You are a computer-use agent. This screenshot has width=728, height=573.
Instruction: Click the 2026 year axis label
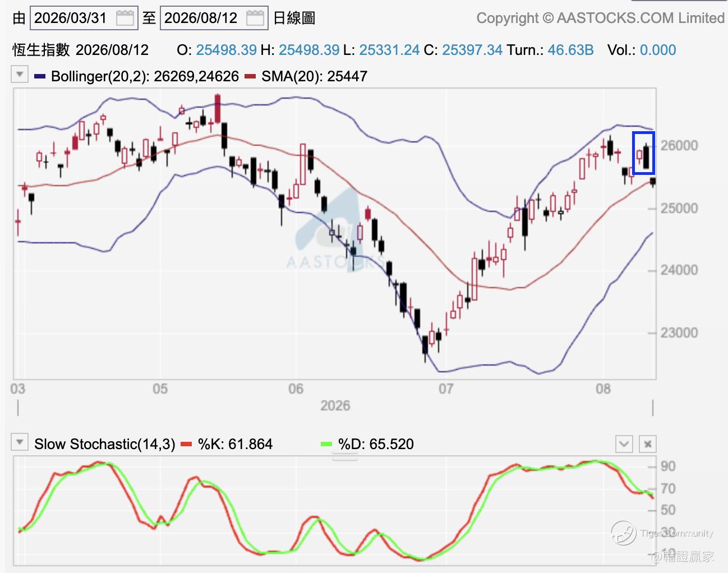(335, 405)
